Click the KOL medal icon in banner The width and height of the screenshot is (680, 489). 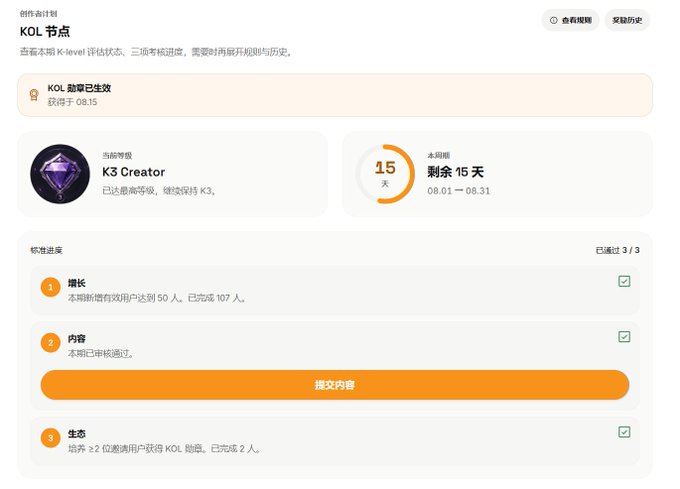pyautogui.click(x=34, y=95)
